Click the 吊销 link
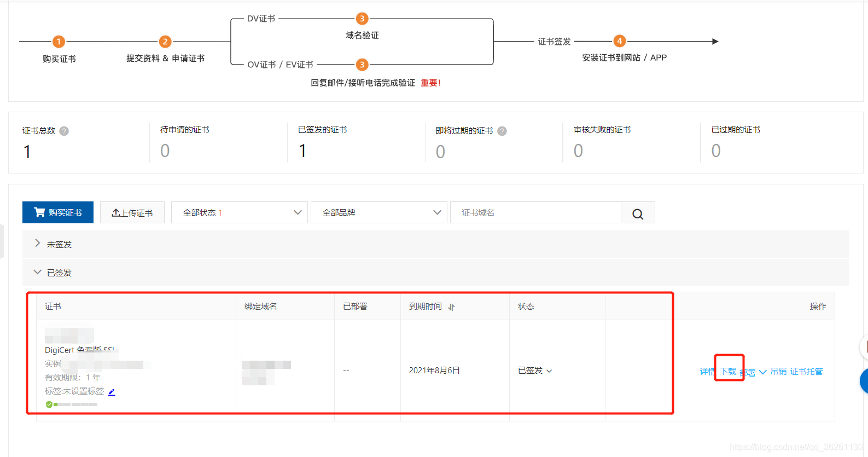This screenshot has width=868, height=457. click(x=778, y=371)
